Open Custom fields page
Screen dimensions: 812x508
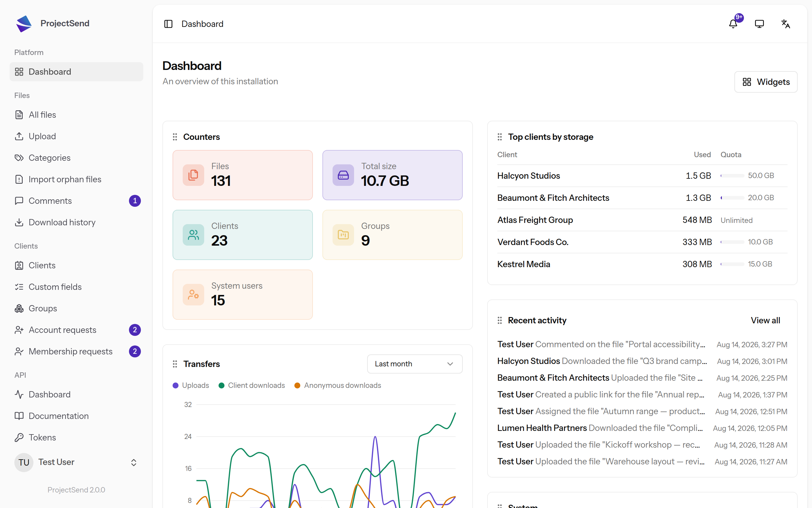(76, 287)
